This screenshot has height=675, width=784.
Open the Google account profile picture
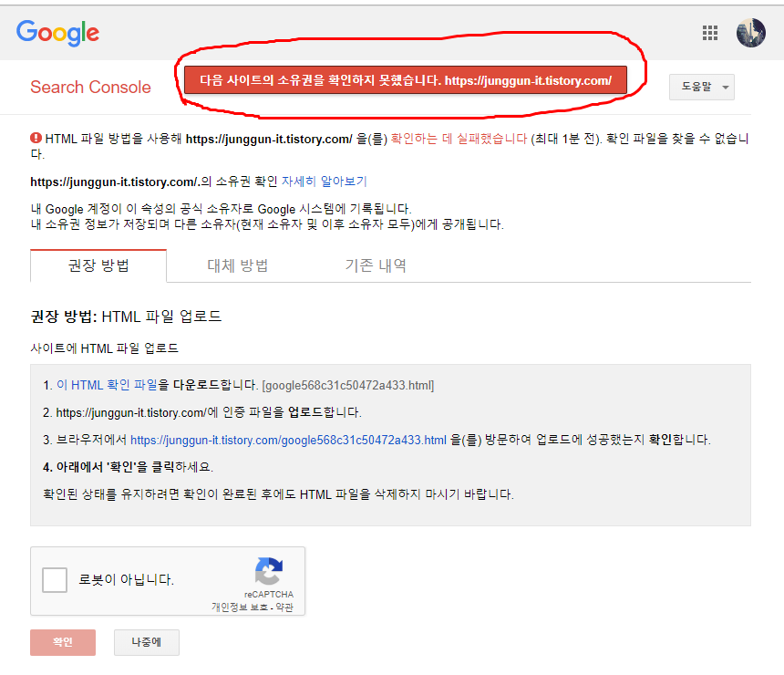click(x=750, y=33)
